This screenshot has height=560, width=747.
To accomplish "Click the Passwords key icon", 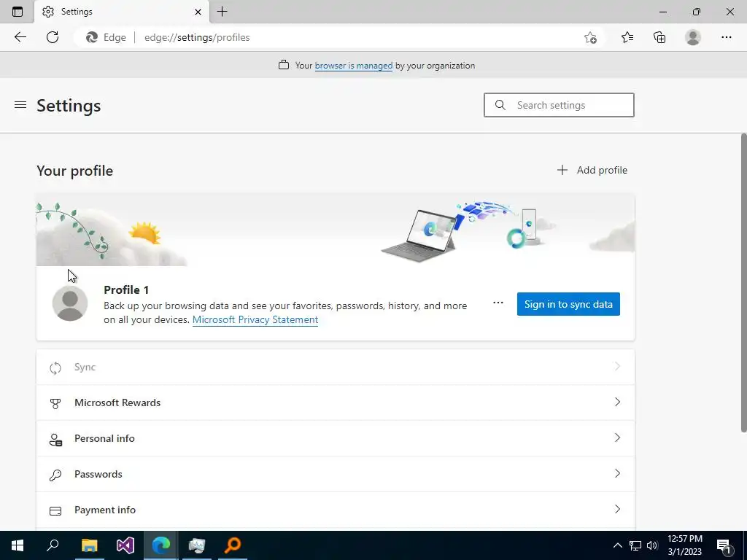I will point(55,475).
